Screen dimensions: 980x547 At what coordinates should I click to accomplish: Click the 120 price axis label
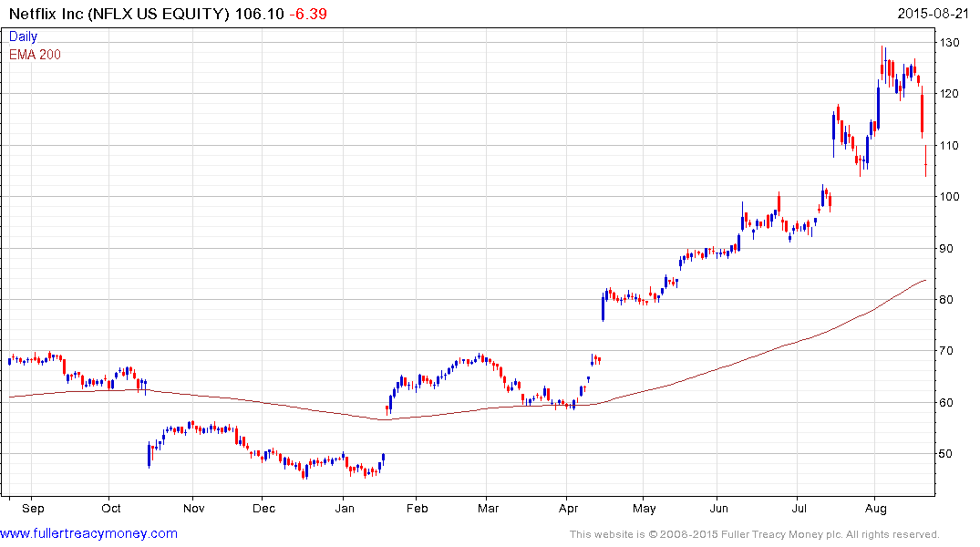(949, 94)
